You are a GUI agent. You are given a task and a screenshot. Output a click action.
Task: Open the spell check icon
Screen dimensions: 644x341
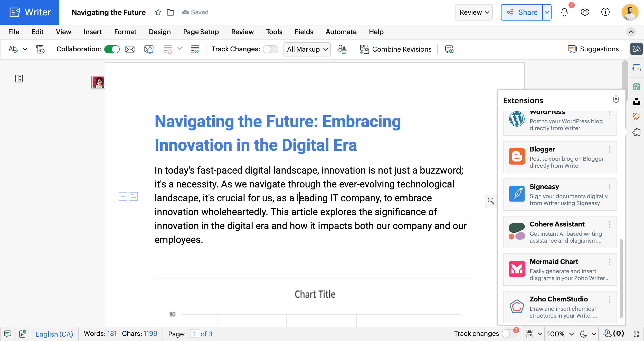tap(13, 49)
